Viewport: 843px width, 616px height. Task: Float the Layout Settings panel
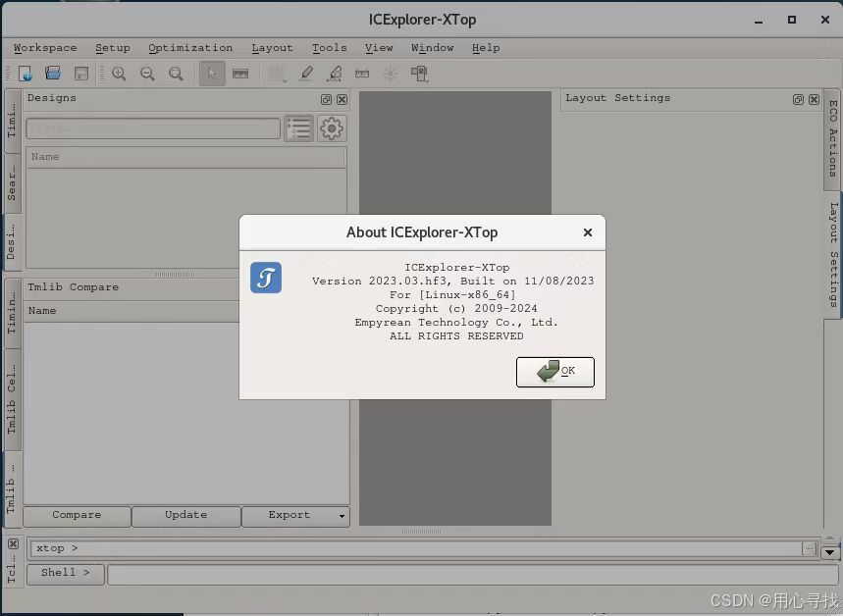pos(798,99)
